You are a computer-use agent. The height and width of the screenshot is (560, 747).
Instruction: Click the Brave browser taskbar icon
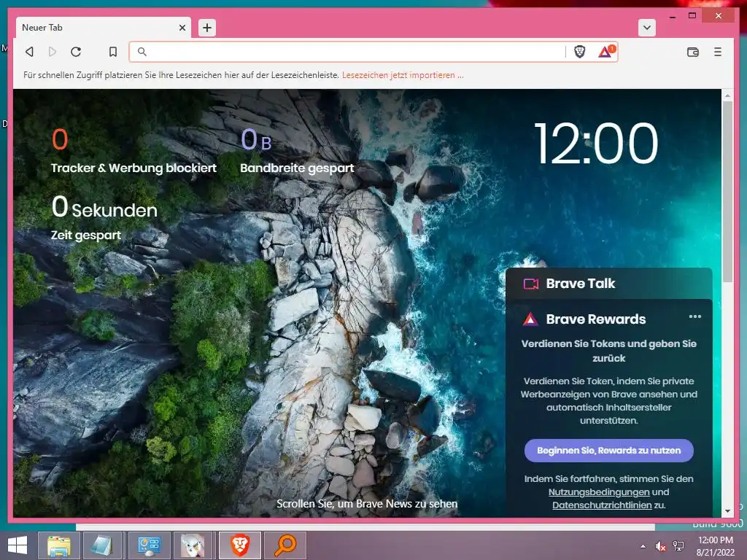tap(239, 545)
